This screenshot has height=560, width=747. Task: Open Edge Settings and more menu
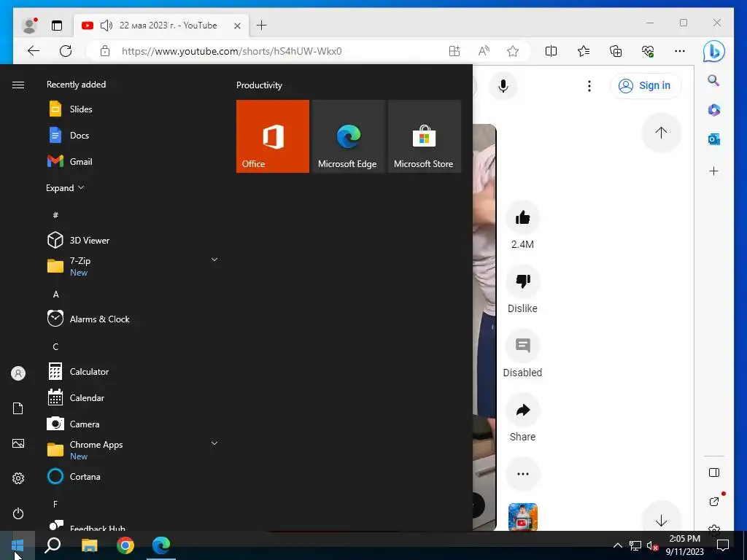click(680, 51)
